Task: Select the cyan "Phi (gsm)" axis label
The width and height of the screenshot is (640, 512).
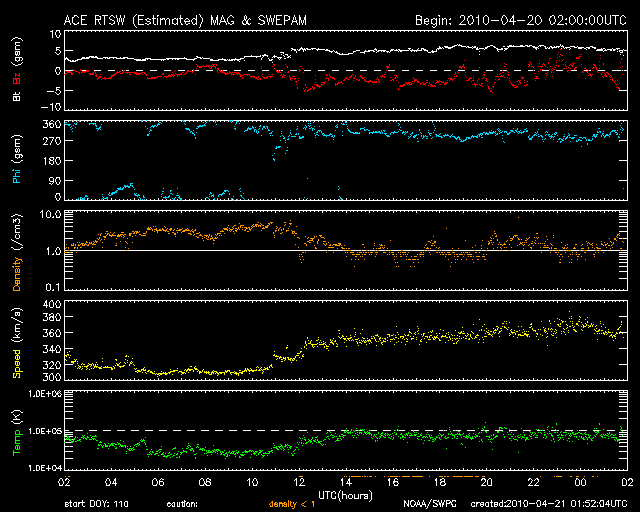Action: [17, 159]
